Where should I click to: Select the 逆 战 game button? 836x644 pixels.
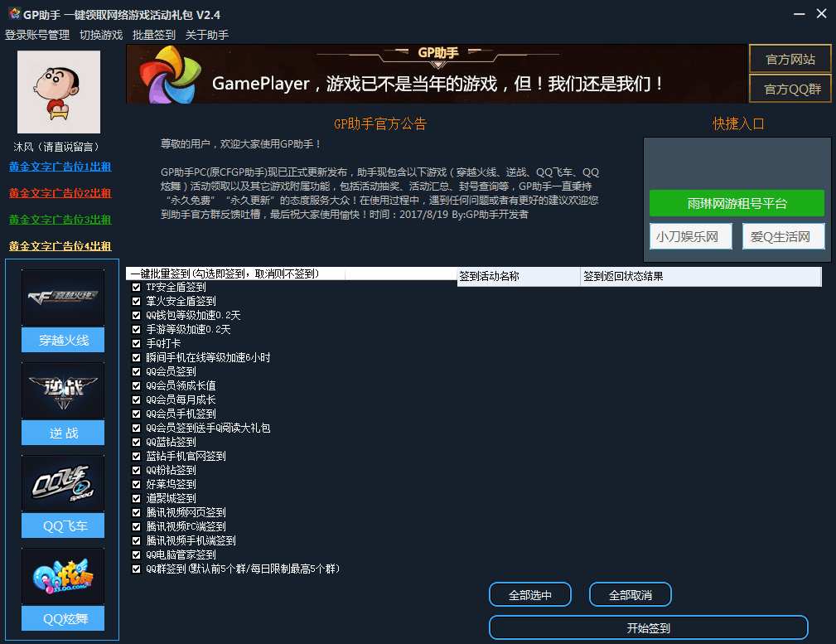pyautogui.click(x=63, y=433)
